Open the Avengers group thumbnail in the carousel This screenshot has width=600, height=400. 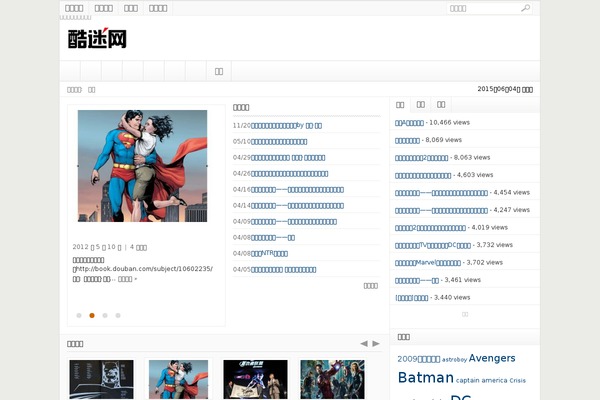coord(332,379)
